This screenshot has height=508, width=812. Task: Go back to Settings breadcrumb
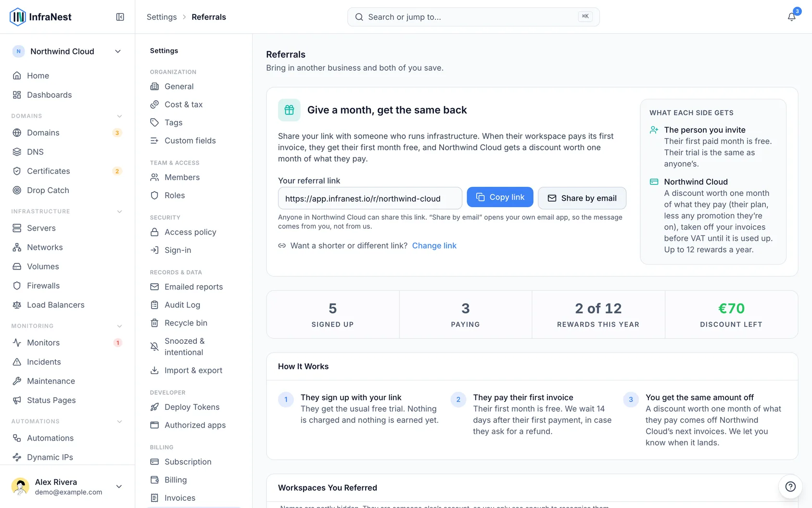pos(162,17)
